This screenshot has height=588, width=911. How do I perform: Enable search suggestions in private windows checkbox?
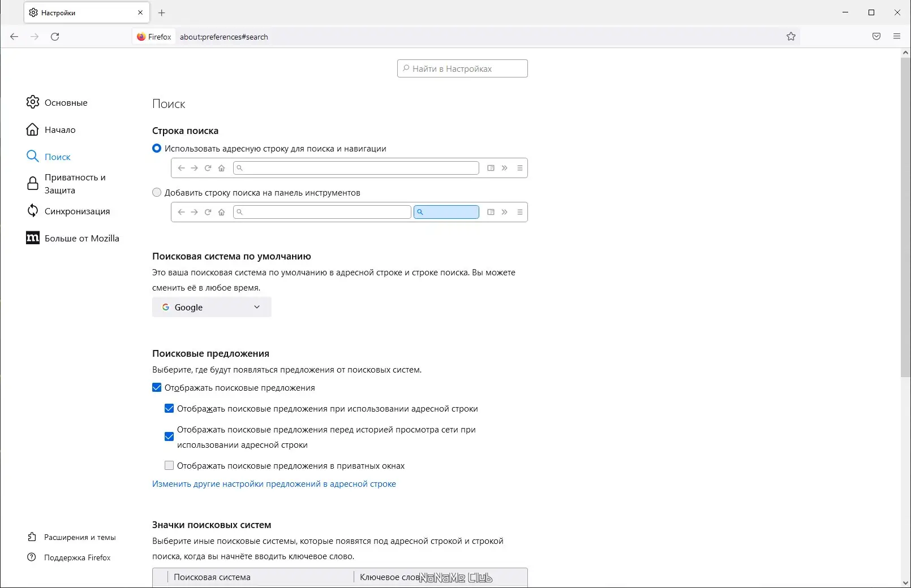[169, 466]
